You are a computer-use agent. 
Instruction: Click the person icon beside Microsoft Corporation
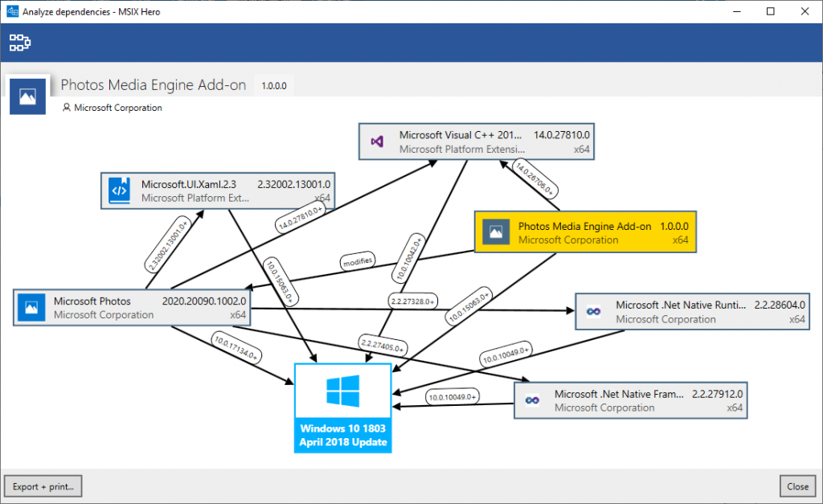point(65,107)
